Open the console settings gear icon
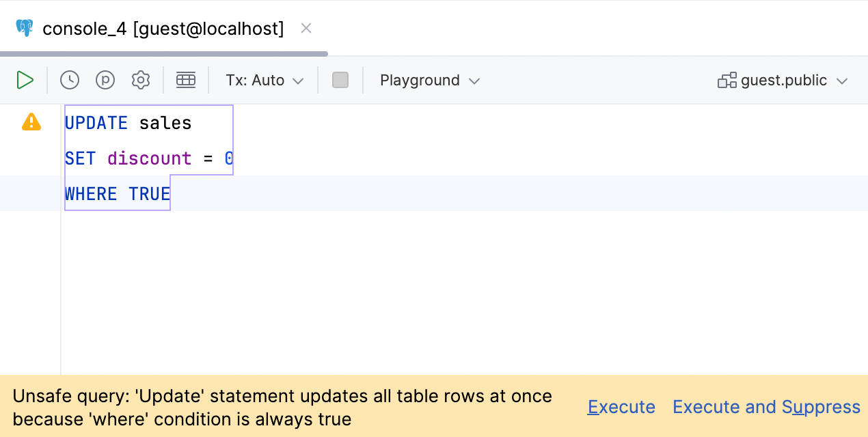The height and width of the screenshot is (437, 868). coord(141,81)
